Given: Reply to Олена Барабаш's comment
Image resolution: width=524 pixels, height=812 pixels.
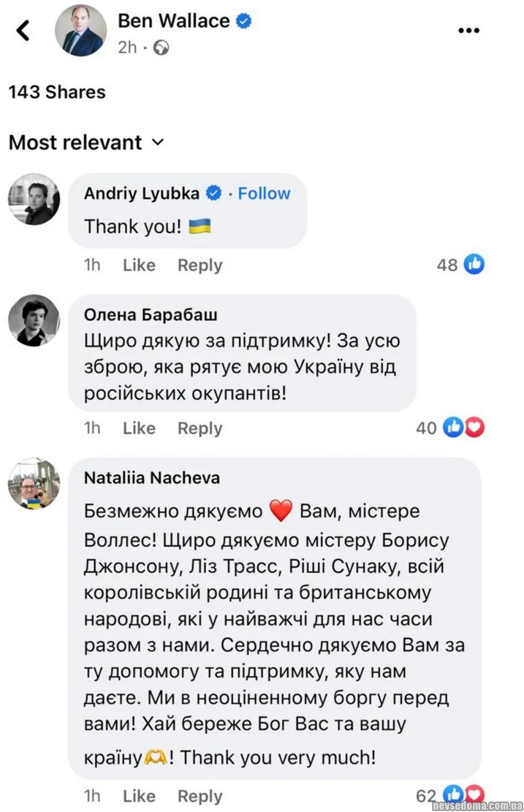Looking at the screenshot, I should pyautogui.click(x=200, y=428).
